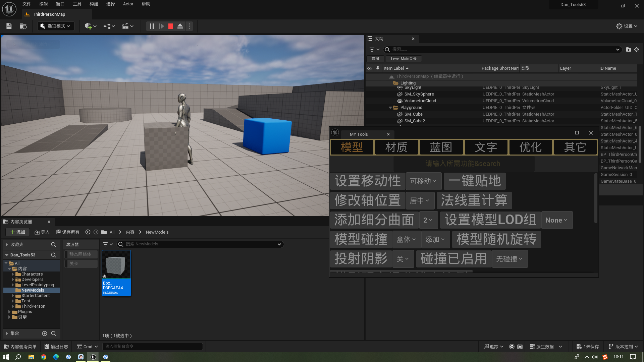Click the MY Tools function search field
Viewport: 644px width, 362px height.
464,164
